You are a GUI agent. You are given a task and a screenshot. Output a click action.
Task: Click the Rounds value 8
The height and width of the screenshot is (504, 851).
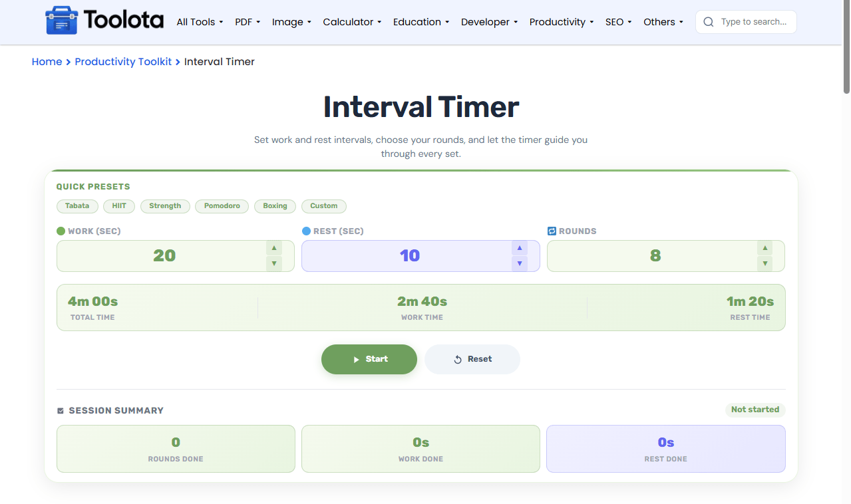coord(655,256)
